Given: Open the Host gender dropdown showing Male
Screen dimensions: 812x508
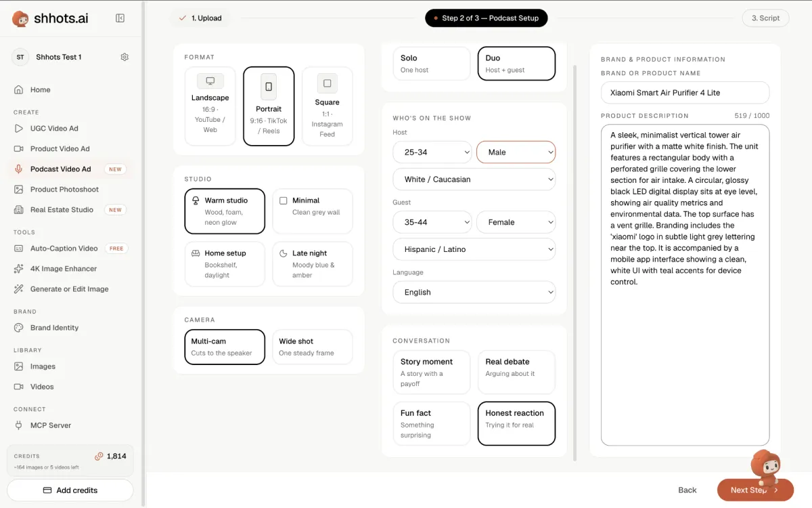Looking at the screenshot, I should point(516,152).
